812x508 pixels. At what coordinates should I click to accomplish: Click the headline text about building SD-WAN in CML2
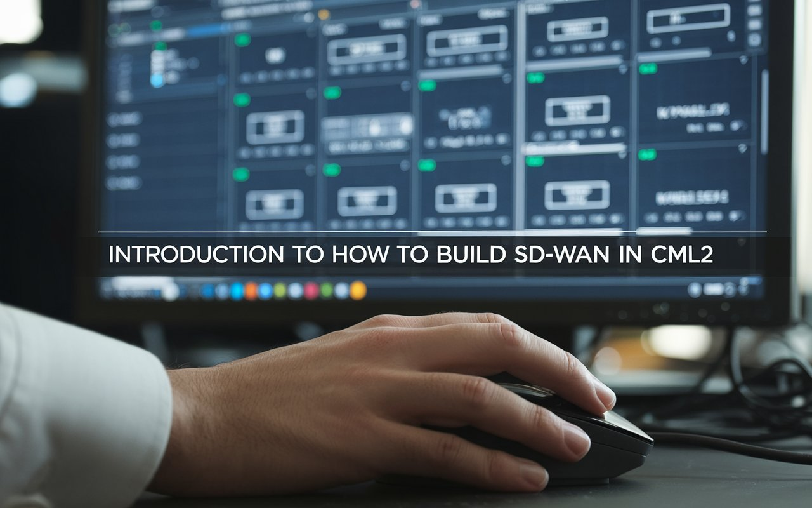click(411, 254)
